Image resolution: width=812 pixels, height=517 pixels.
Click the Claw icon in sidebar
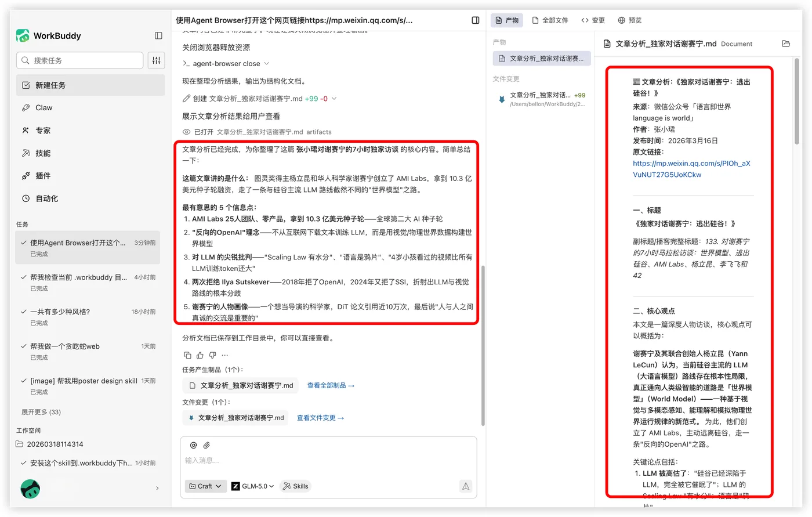coord(26,107)
